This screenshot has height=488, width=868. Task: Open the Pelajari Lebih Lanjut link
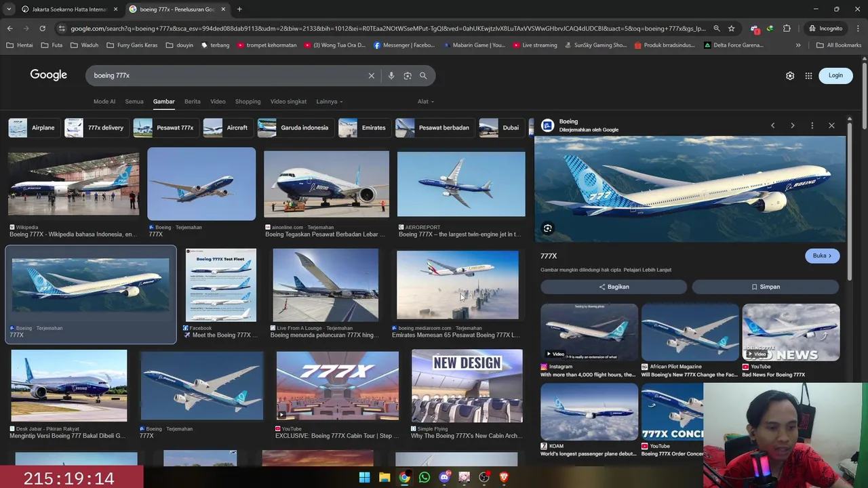click(647, 270)
